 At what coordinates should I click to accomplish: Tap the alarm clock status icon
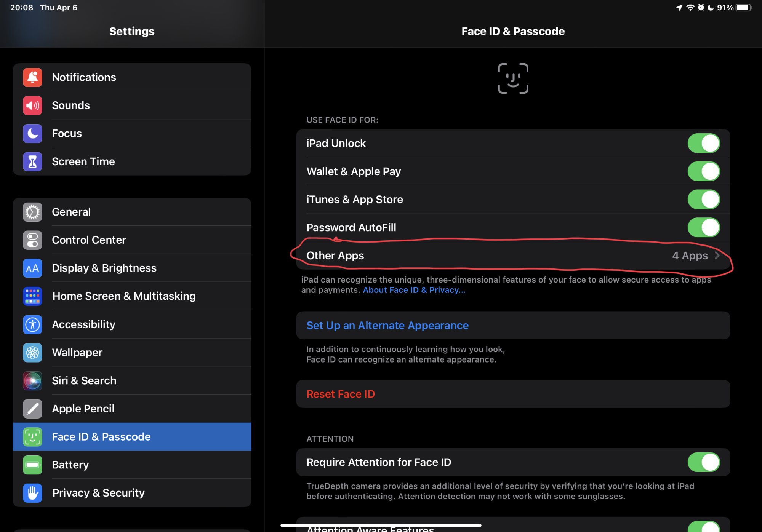point(701,8)
